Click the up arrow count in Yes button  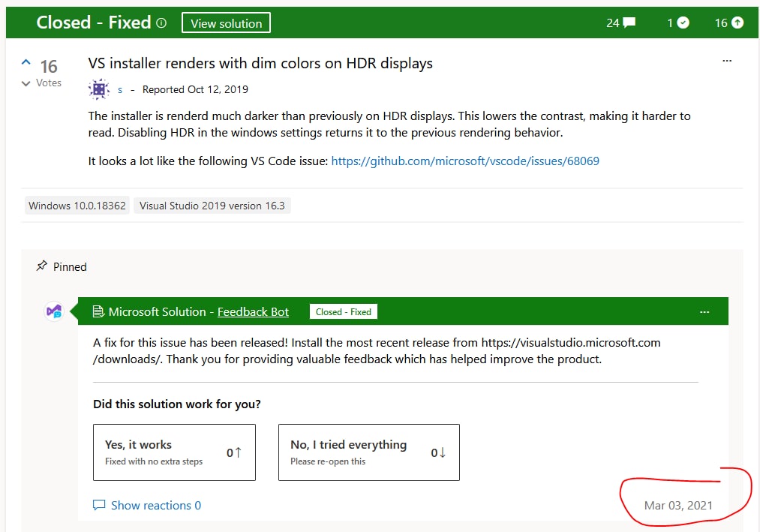233,452
